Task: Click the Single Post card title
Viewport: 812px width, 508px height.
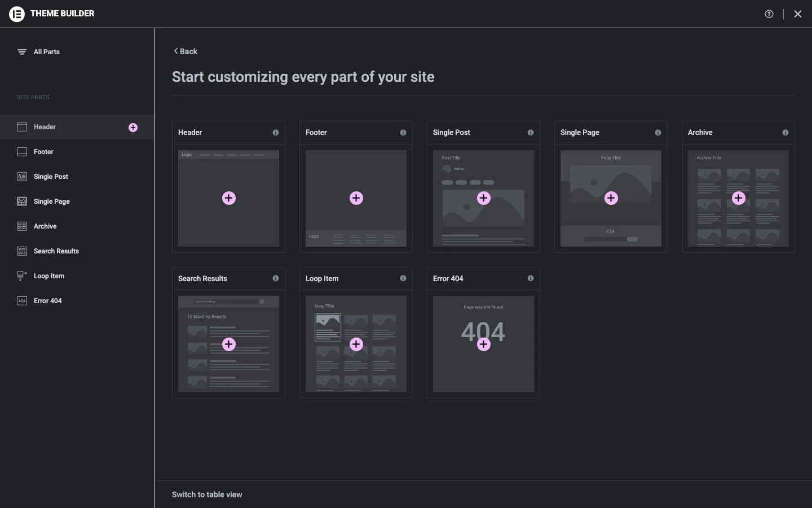Action: pos(452,133)
